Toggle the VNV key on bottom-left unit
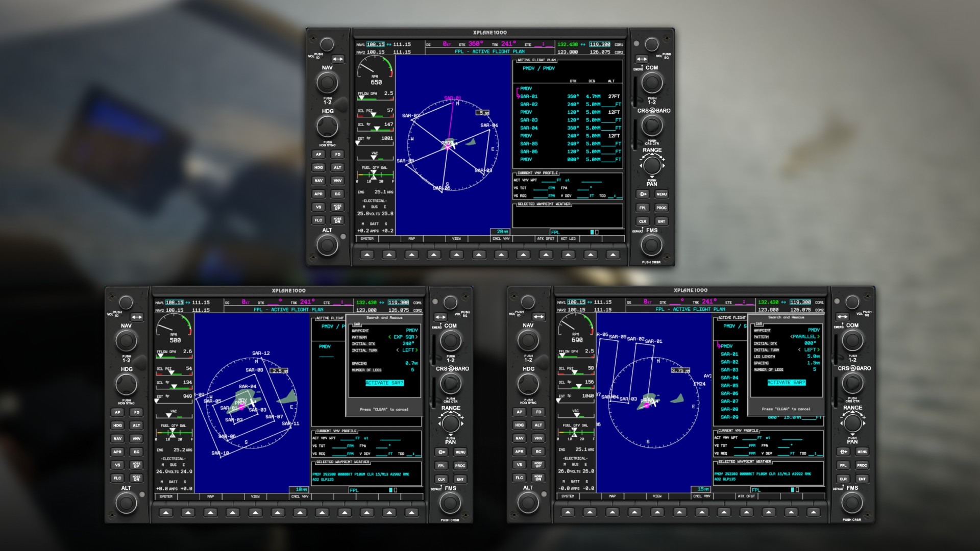The width and height of the screenshot is (980, 551). click(x=136, y=438)
